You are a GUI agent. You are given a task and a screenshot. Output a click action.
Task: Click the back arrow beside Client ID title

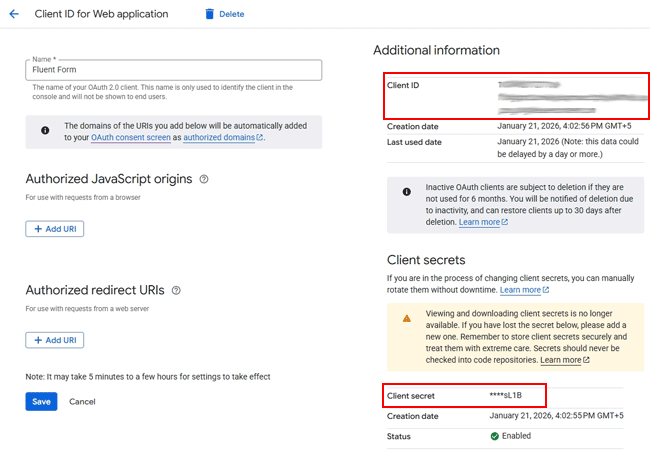[14, 14]
